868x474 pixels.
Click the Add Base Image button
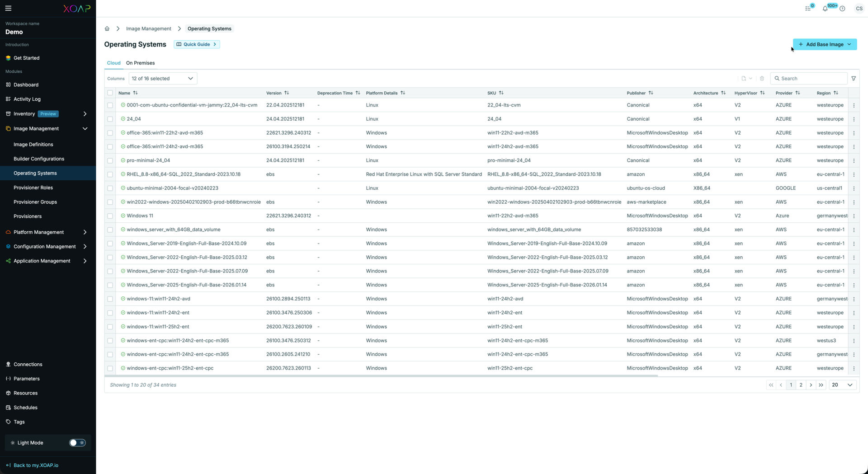[x=824, y=44]
